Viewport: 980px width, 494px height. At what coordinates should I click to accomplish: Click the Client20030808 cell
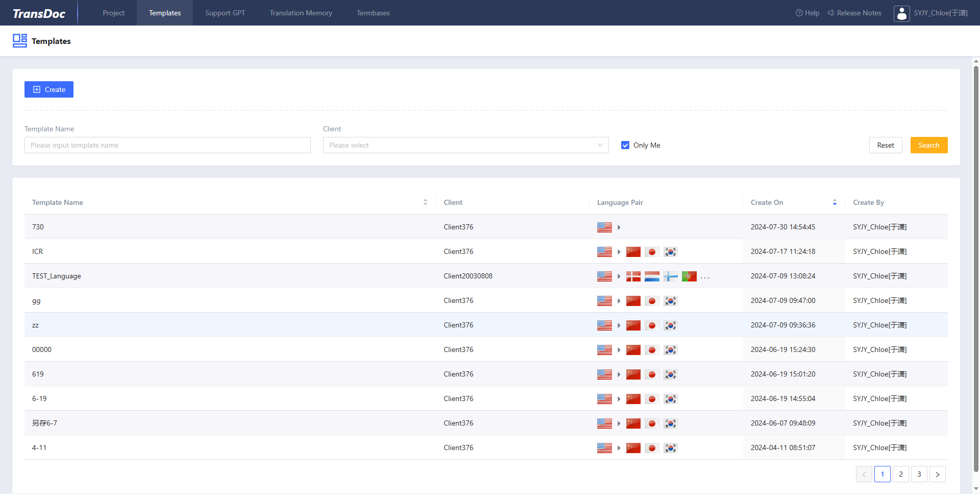tap(468, 276)
